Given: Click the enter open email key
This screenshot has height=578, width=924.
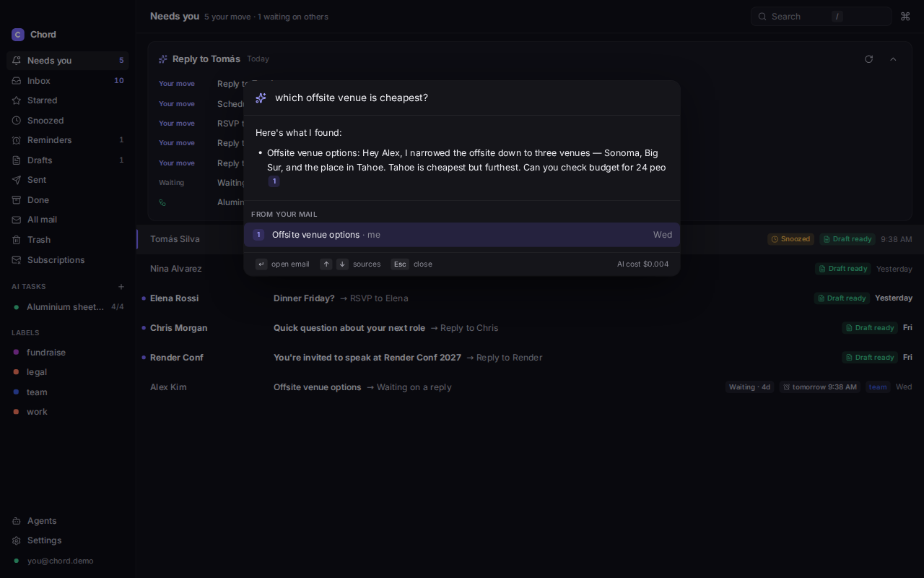Looking at the screenshot, I should pos(261,264).
